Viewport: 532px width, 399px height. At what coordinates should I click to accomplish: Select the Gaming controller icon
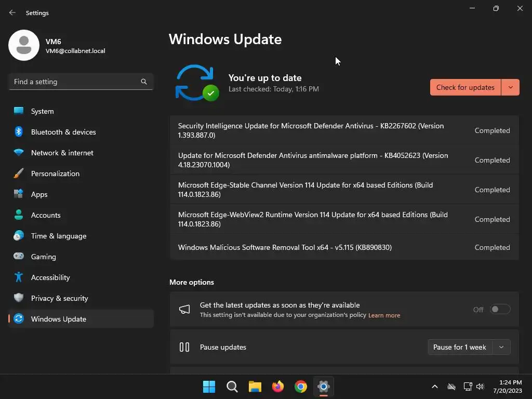click(x=19, y=256)
